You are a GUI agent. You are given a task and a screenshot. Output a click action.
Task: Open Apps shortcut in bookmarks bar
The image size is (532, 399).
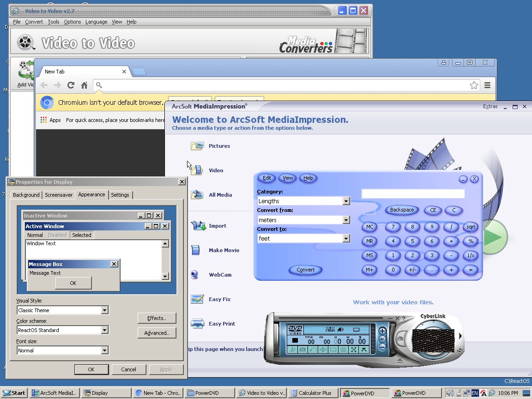pyautogui.click(x=50, y=120)
